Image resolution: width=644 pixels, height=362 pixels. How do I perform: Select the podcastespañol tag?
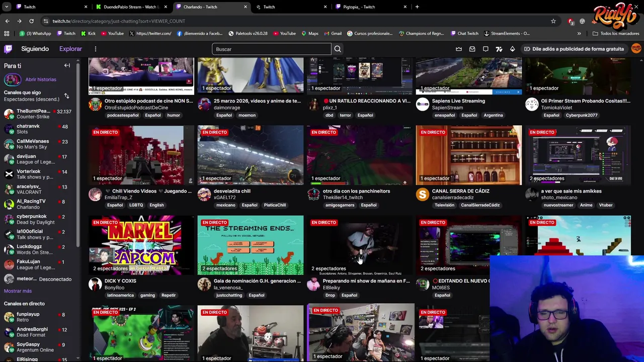click(123, 115)
